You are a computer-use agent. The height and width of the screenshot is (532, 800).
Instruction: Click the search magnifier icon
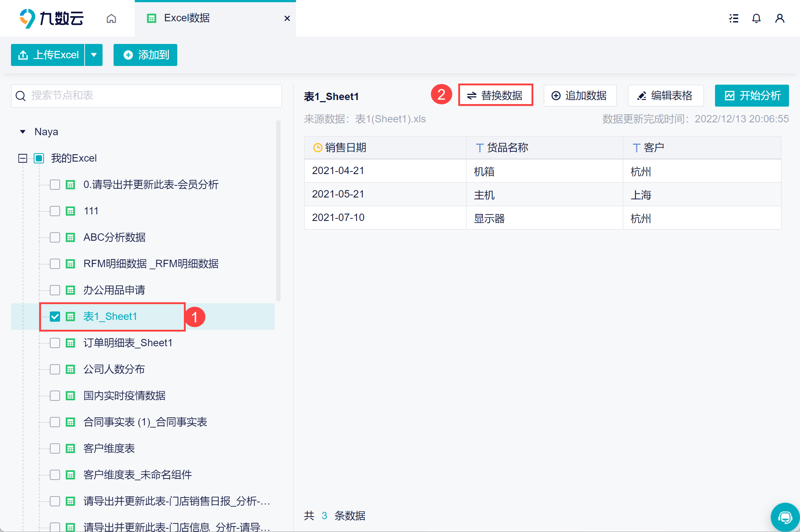(x=21, y=96)
